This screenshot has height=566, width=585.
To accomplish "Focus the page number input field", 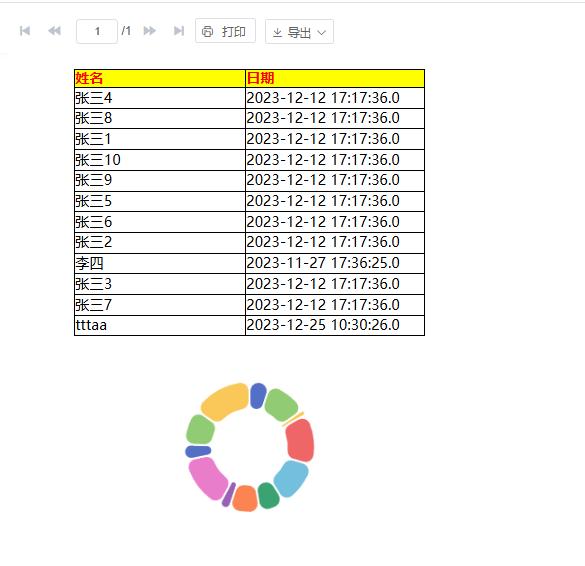I will [97, 31].
